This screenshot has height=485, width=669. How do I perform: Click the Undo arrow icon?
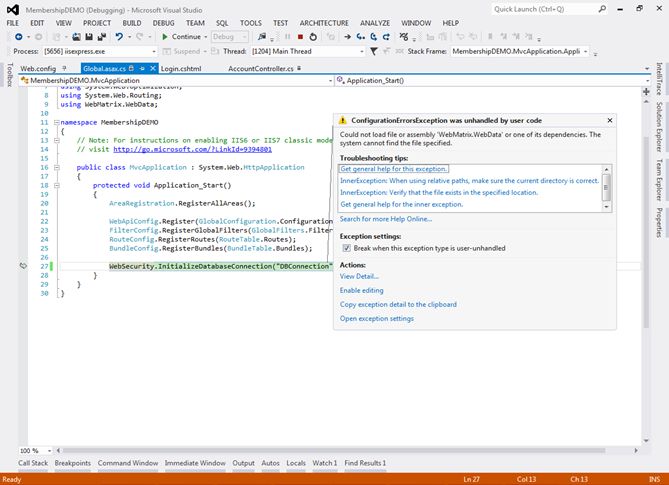point(119,37)
